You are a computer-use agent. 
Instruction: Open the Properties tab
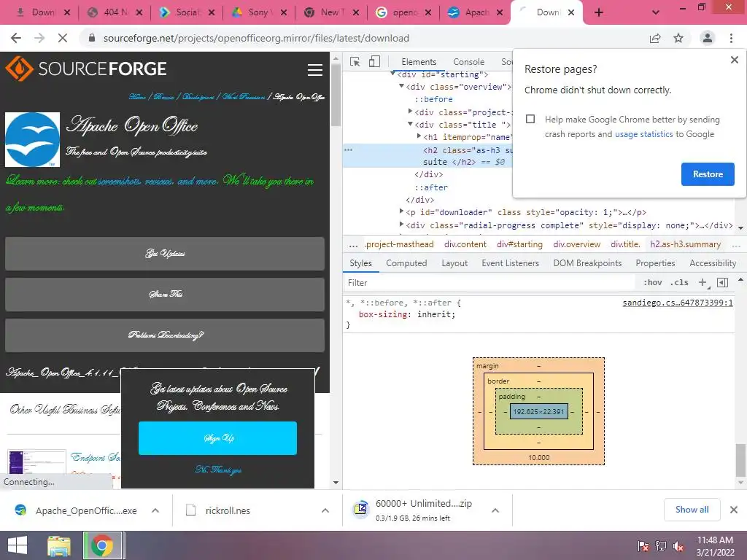point(655,263)
